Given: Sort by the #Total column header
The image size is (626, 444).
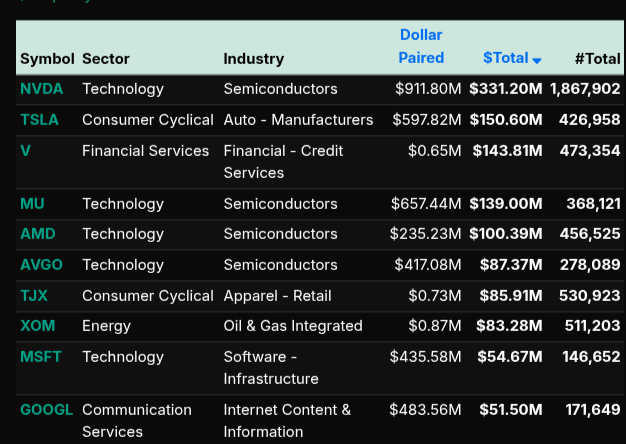Looking at the screenshot, I should point(597,59).
